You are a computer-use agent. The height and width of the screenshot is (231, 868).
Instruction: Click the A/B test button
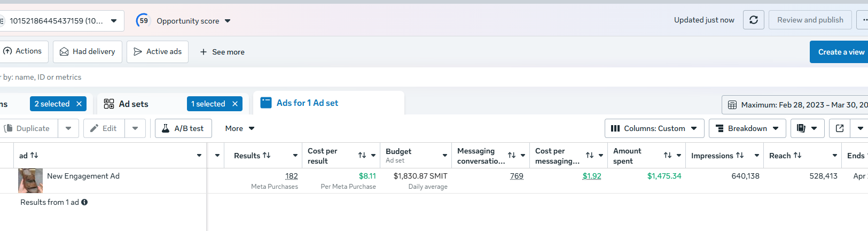coord(183,128)
